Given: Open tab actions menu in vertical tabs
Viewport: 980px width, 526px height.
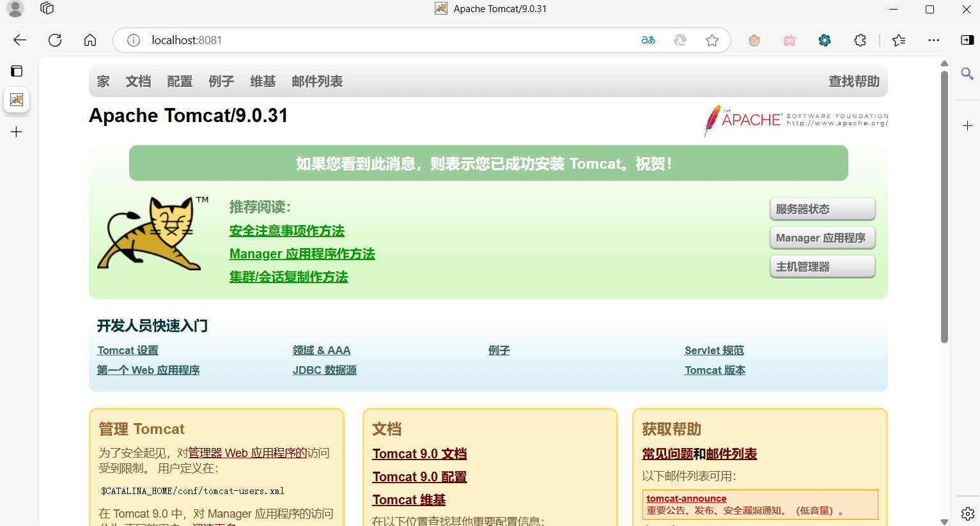Looking at the screenshot, I should (x=17, y=71).
